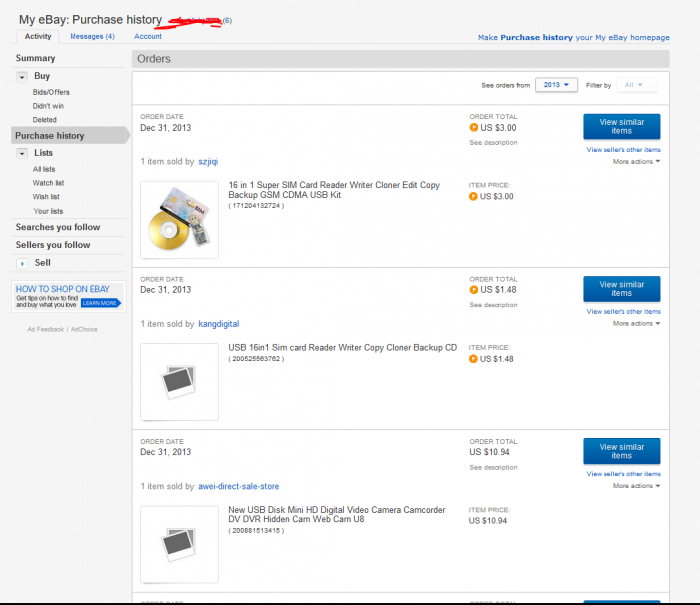Screen dimensions: 700x605
Task: Open seller kangdigital's profile link
Action: coord(219,324)
